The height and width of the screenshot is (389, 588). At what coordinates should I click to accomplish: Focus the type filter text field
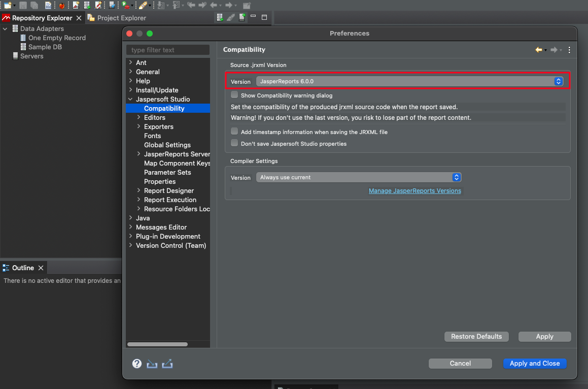pyautogui.click(x=167, y=50)
